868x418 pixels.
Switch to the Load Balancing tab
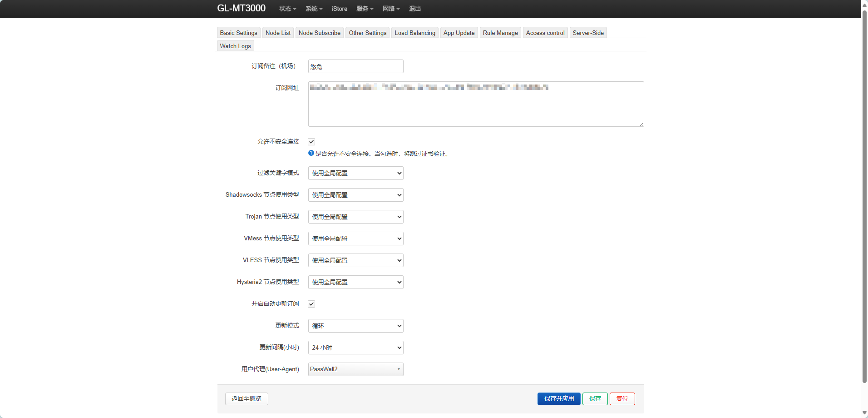pyautogui.click(x=414, y=32)
